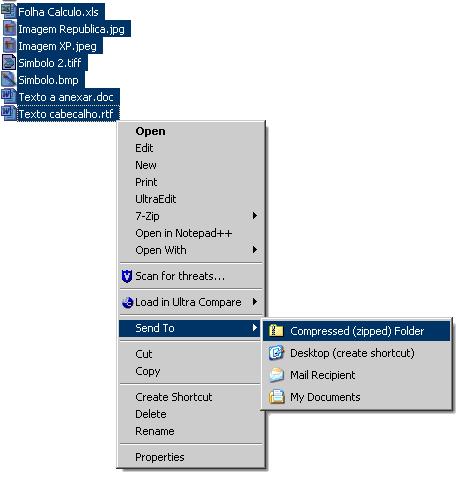Click the Simbolo 2.tiff filename
456x488 pixels.
point(50,63)
